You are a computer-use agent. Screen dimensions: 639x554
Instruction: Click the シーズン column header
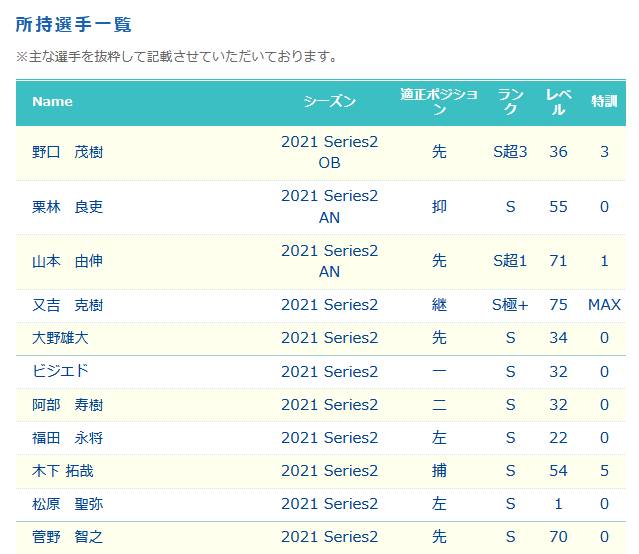tap(329, 102)
